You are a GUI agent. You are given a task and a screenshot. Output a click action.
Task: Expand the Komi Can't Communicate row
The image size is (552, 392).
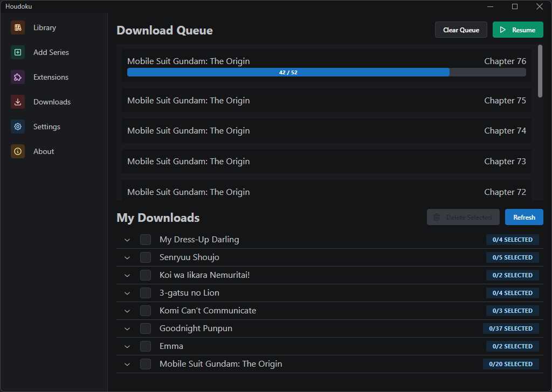(127, 311)
